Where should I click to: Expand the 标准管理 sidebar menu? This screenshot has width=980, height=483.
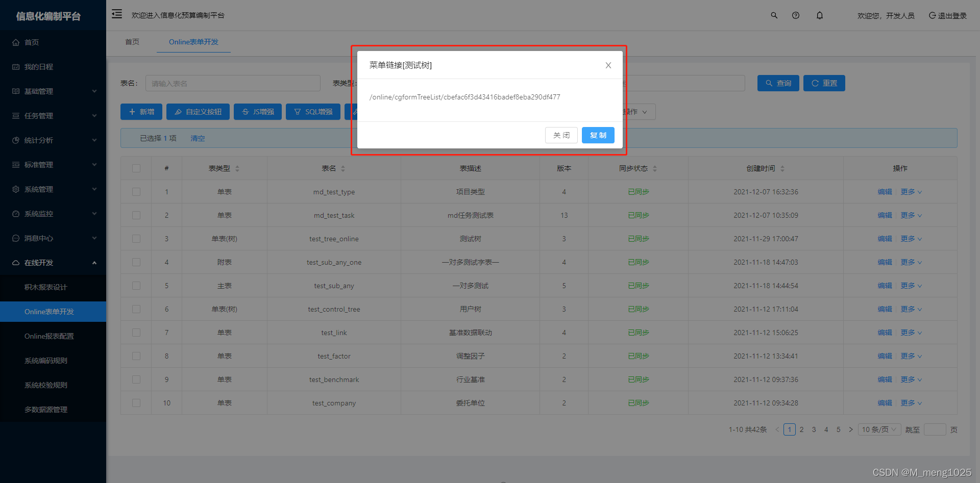click(53, 165)
